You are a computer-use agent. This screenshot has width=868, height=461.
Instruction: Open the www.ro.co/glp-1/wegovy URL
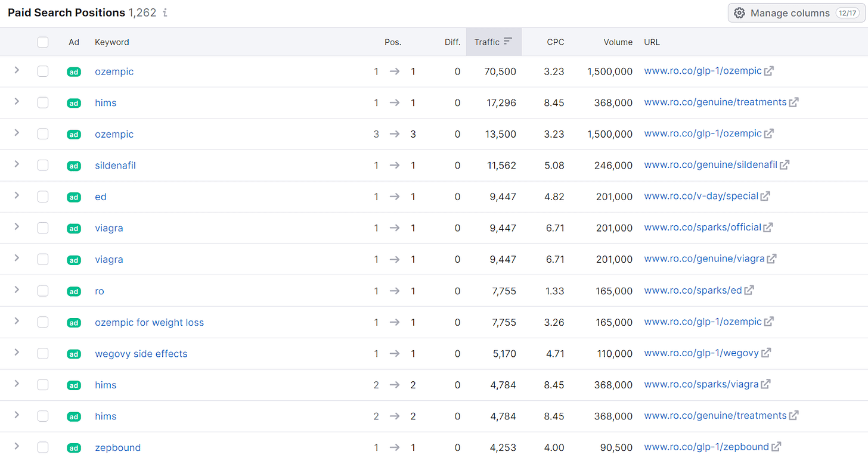[x=701, y=353]
